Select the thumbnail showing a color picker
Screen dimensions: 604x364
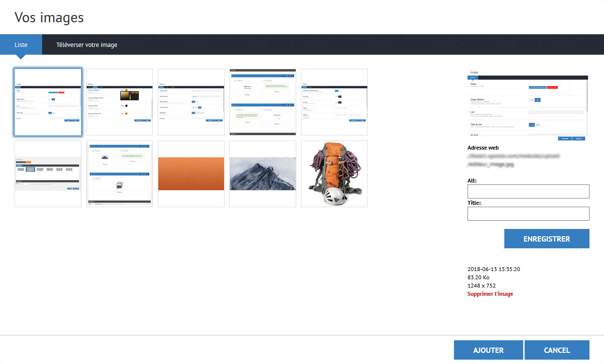coord(120,102)
